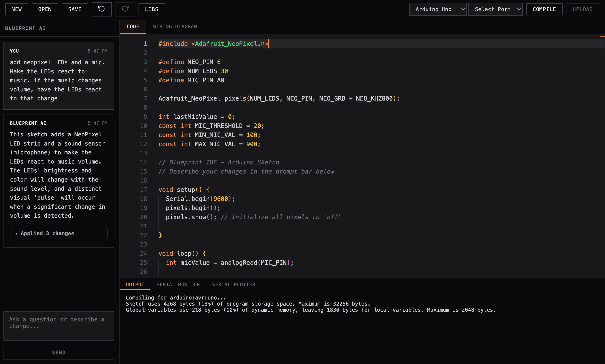Viewport: 605px width, 364px height.
Task: Click the MIN_MIC_VAL = 100 line
Action: tap(209, 135)
